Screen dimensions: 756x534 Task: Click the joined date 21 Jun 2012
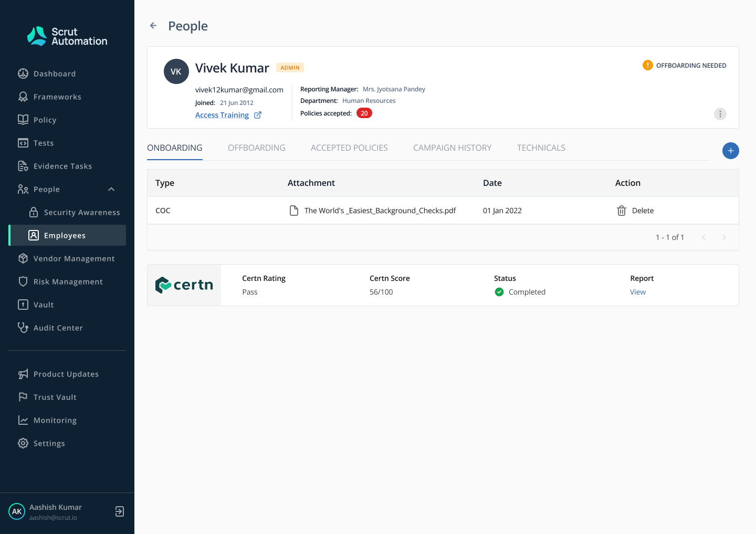[x=237, y=103]
